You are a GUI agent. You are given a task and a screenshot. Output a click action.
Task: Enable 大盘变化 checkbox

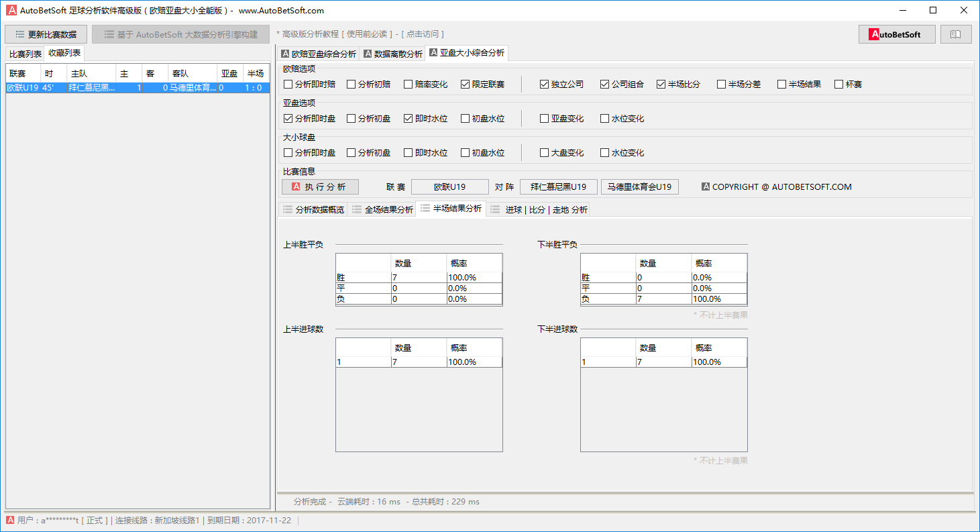(562, 153)
